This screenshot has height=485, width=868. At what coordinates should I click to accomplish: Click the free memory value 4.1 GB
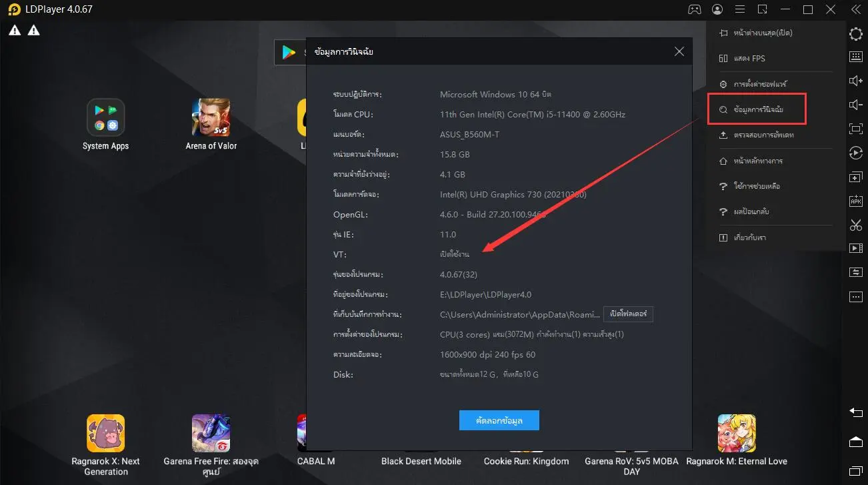coord(452,175)
